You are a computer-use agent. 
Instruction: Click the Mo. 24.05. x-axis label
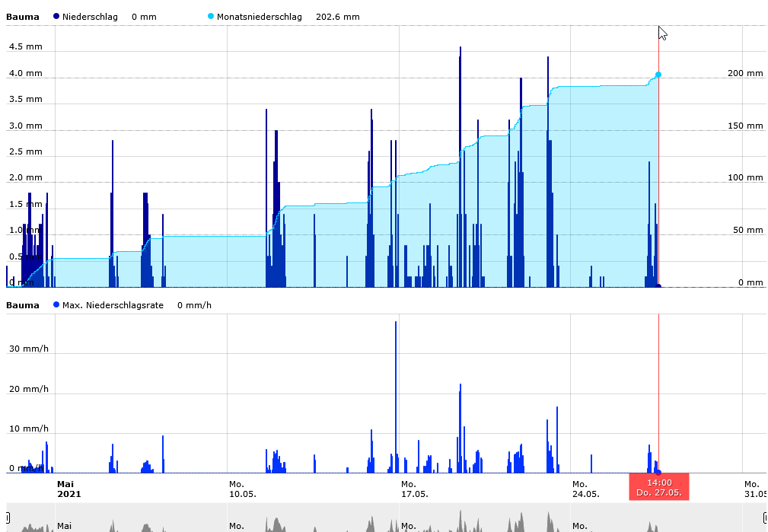tap(586, 489)
